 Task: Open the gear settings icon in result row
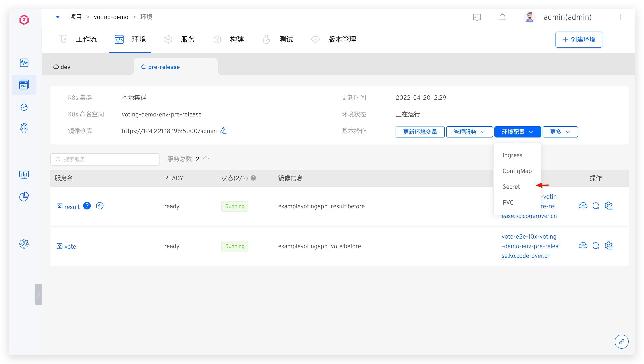609,206
